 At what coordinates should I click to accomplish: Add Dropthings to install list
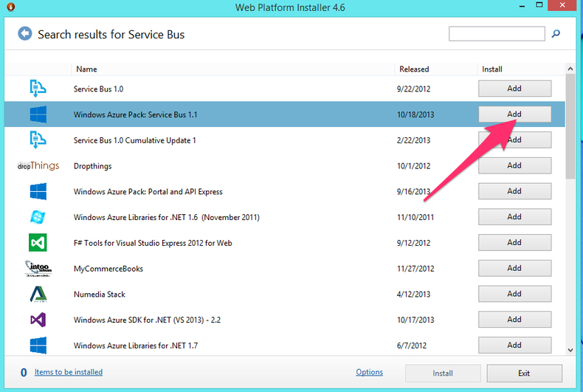514,165
